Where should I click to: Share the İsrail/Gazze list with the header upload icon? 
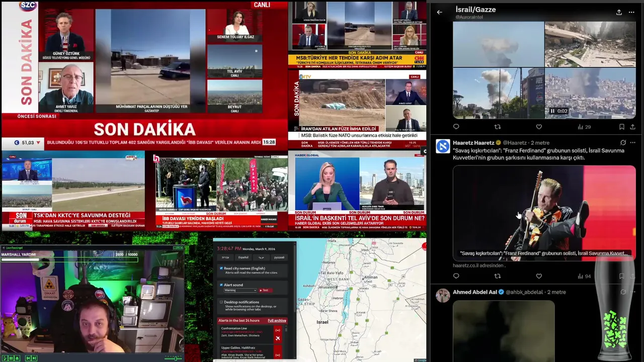619,12
